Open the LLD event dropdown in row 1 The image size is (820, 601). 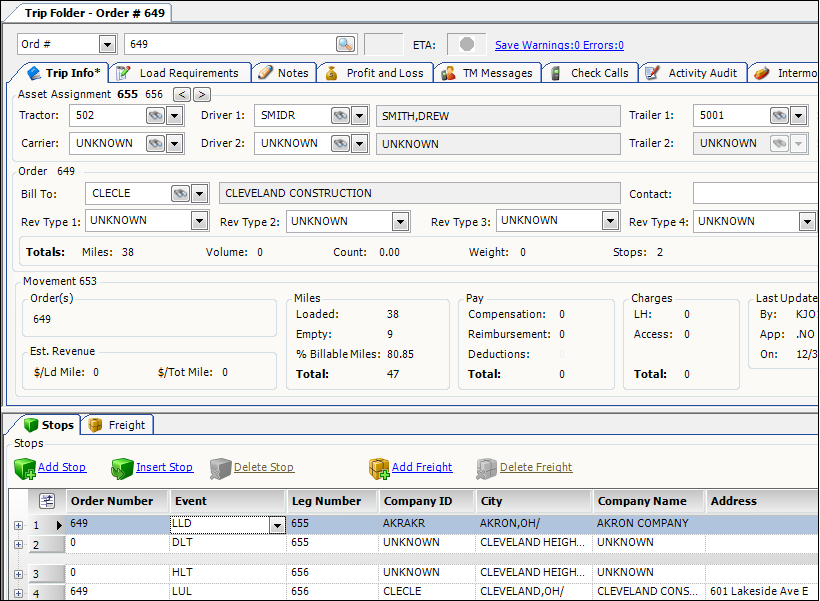(x=277, y=524)
